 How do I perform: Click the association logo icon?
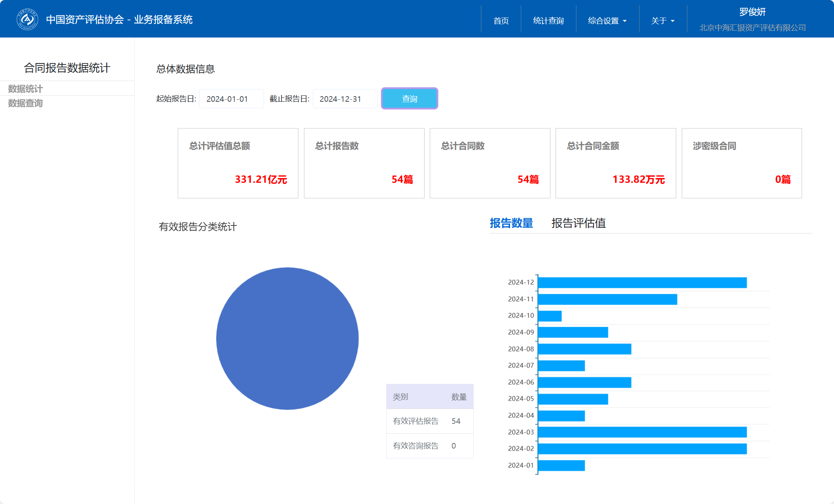27,19
